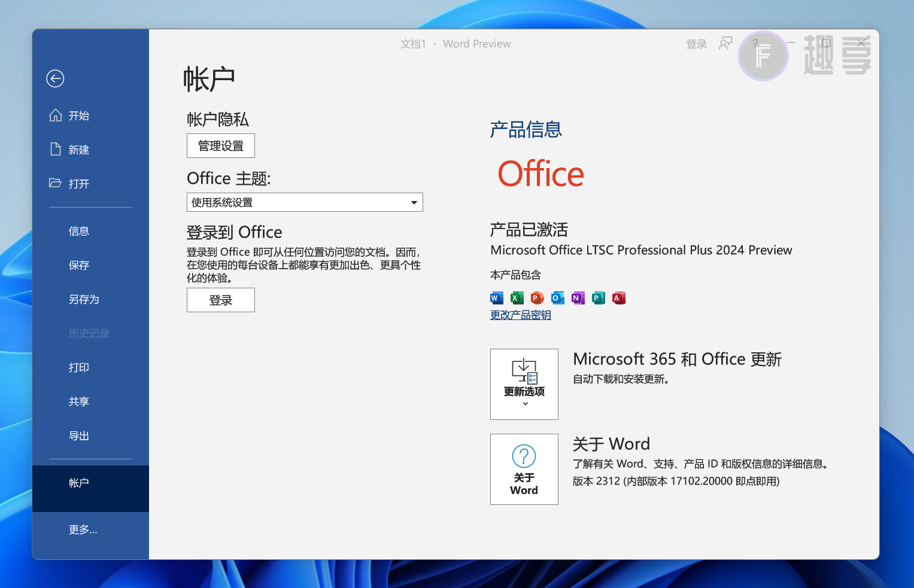This screenshot has width=914, height=588.
Task: Open the 开始 home page
Action: click(90, 115)
